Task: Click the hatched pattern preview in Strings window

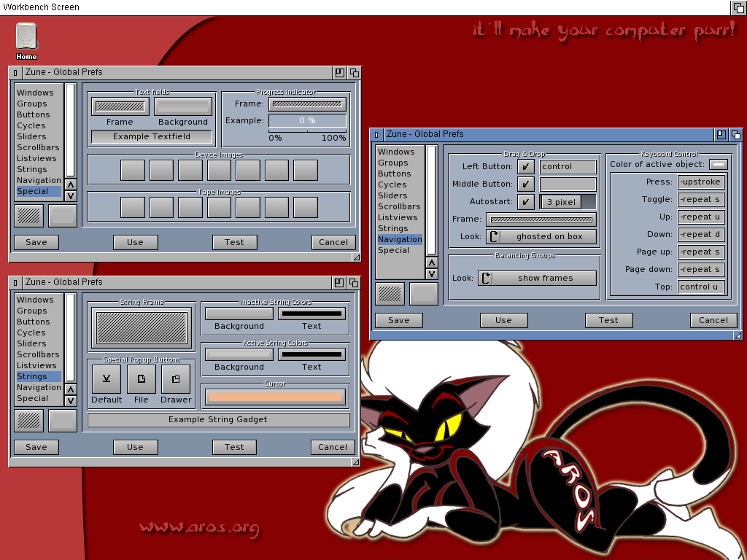Action: point(29,421)
